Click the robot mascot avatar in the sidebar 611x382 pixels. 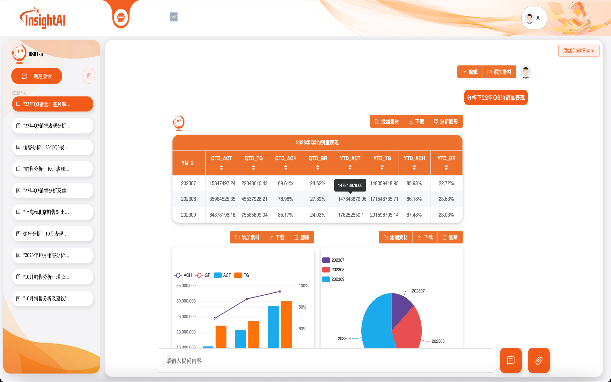(19, 53)
